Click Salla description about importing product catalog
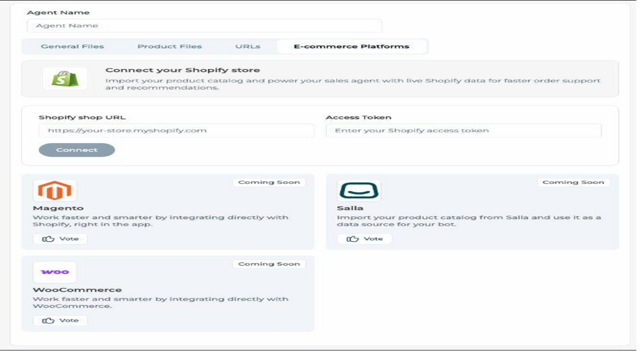Image resolution: width=644 pixels, height=362 pixels. [469, 221]
